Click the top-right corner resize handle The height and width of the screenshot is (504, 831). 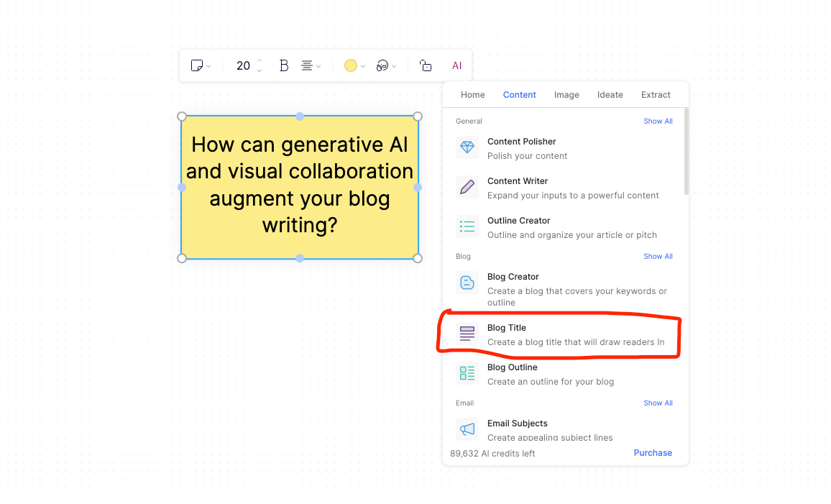click(418, 116)
